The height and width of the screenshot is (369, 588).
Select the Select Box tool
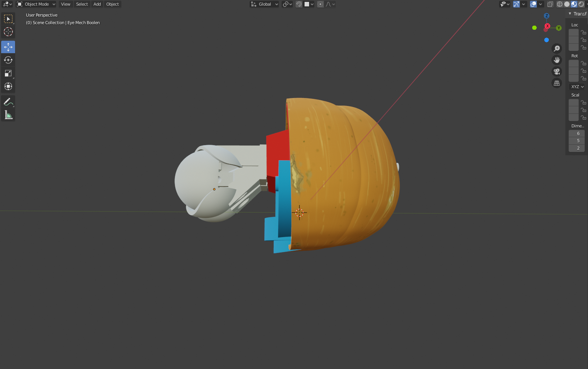[8, 18]
